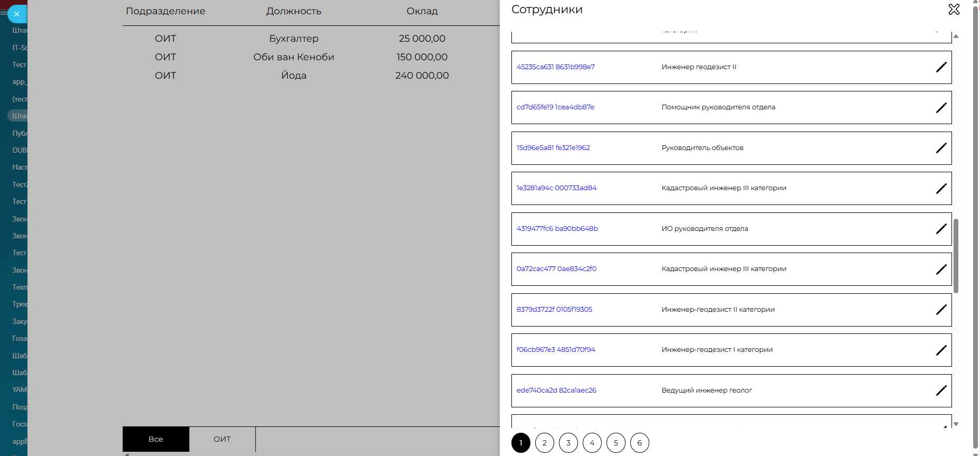
Task: Close the Сотрудники panel with X icon
Action: [x=954, y=10]
